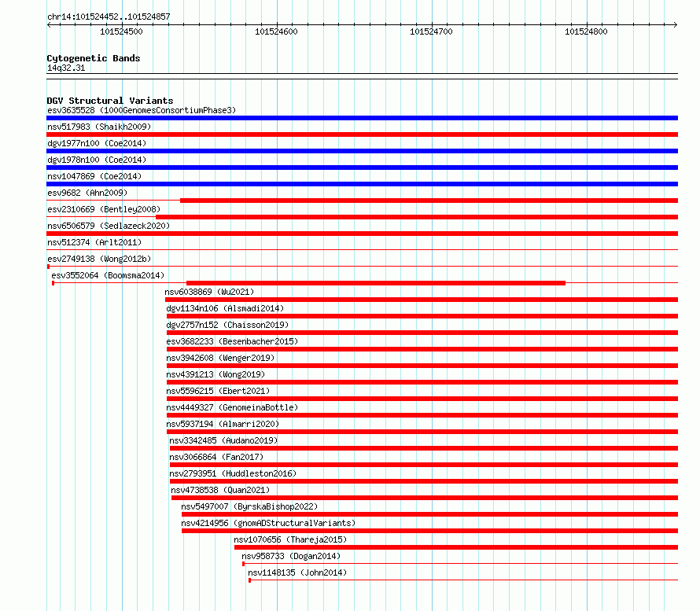Click the Cytogenetic Bands track heading
Screen dimensions: 700x611
(94, 58)
